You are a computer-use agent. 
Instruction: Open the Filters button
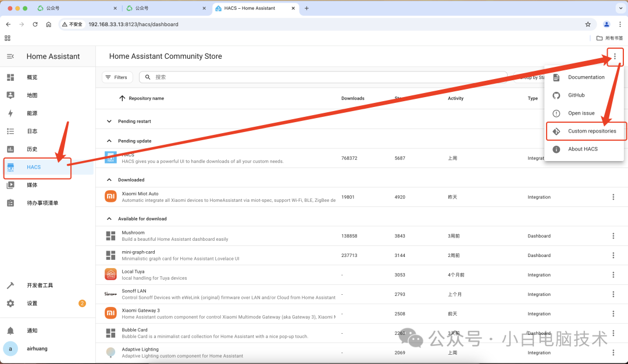(117, 77)
